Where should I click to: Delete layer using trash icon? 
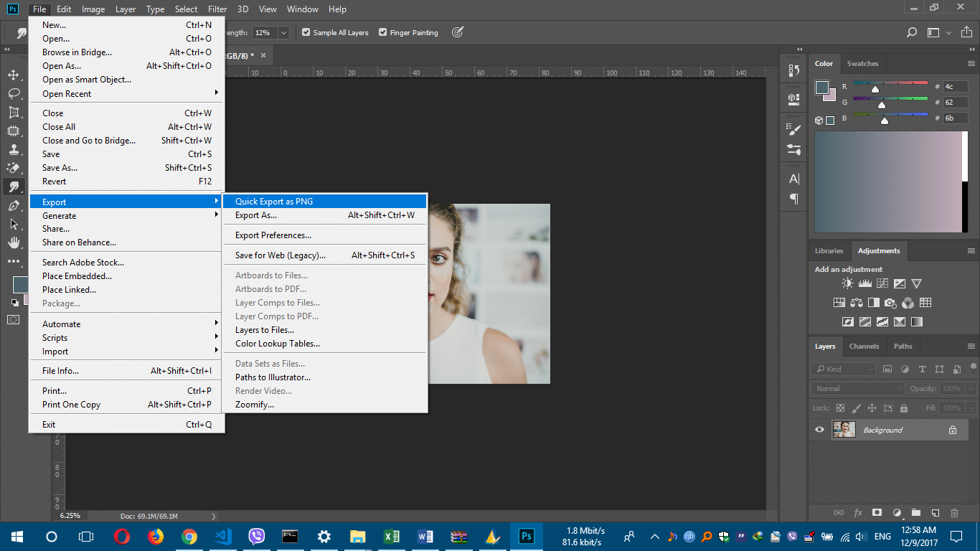tap(954, 513)
